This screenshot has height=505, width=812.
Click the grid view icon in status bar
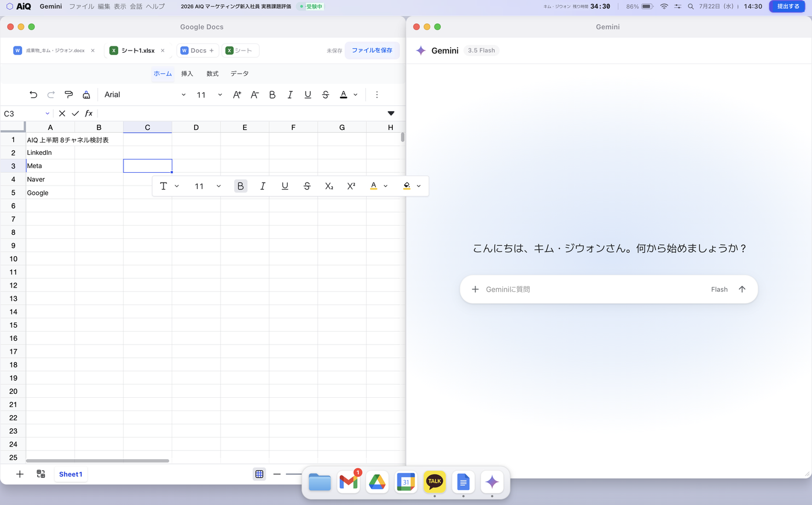tap(259, 474)
